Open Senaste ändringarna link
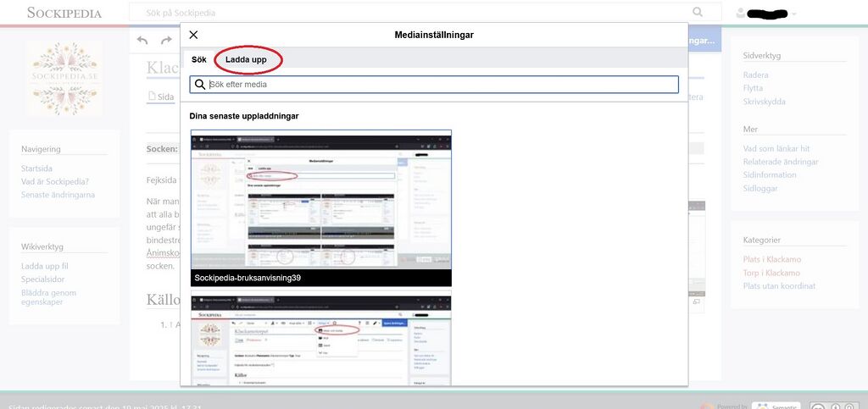The width and height of the screenshot is (868, 409). pyautogui.click(x=58, y=195)
